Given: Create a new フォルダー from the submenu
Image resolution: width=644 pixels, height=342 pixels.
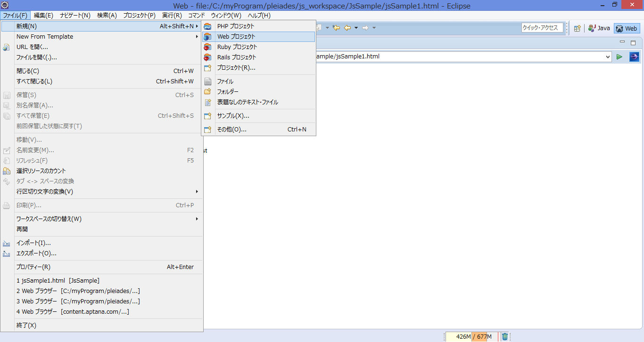Looking at the screenshot, I should coord(258,92).
